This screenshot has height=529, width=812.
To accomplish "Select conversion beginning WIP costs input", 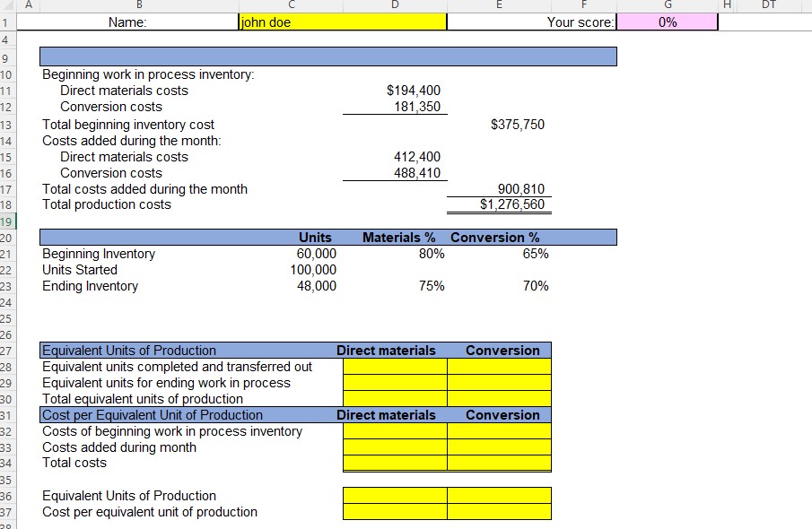I will pyautogui.click(x=499, y=431).
